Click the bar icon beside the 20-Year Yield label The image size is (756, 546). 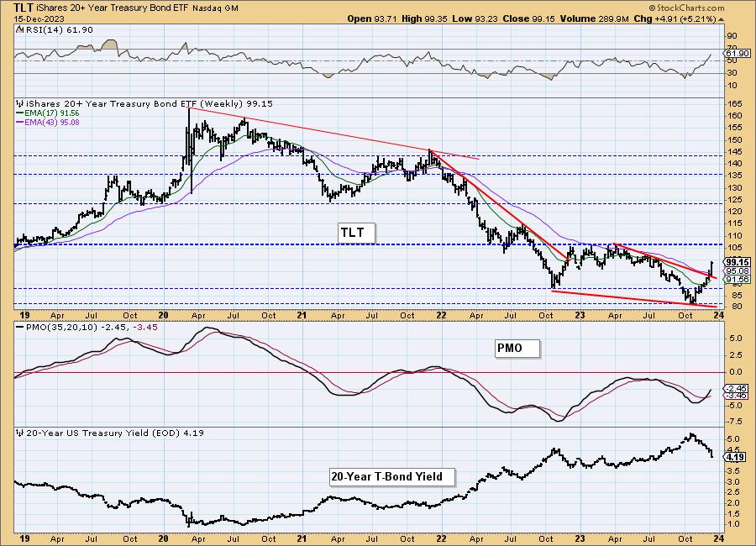pos(20,433)
